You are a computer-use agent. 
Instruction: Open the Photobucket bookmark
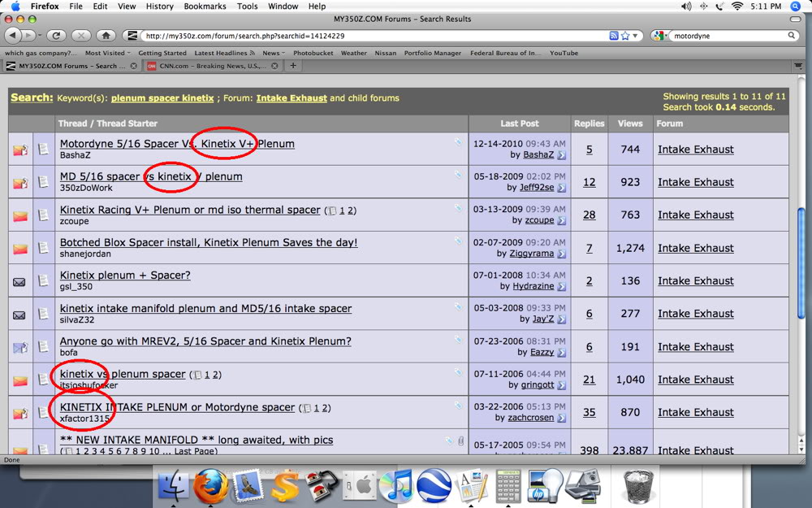pos(313,53)
